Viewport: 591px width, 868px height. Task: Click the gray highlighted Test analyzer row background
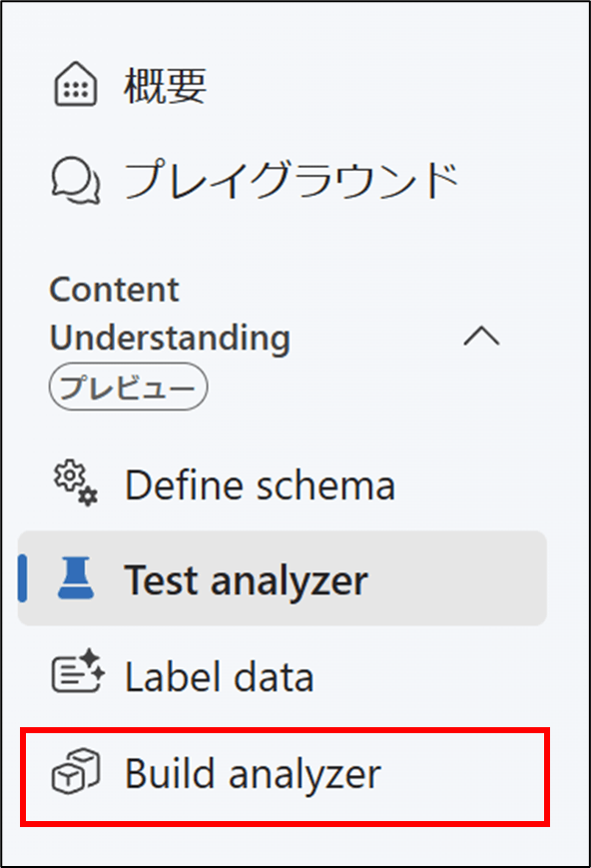(283, 578)
